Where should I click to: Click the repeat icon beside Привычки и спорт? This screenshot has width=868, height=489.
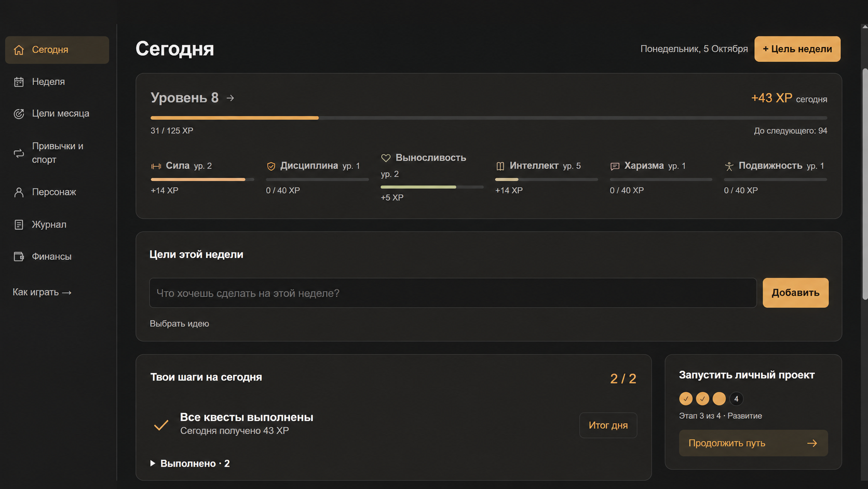click(x=19, y=153)
